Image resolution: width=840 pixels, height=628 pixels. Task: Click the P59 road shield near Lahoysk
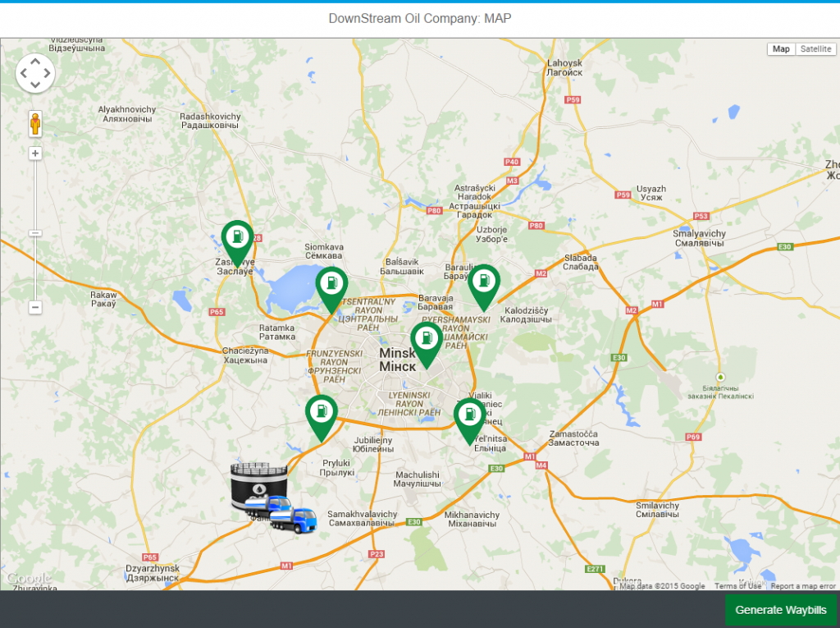point(573,100)
